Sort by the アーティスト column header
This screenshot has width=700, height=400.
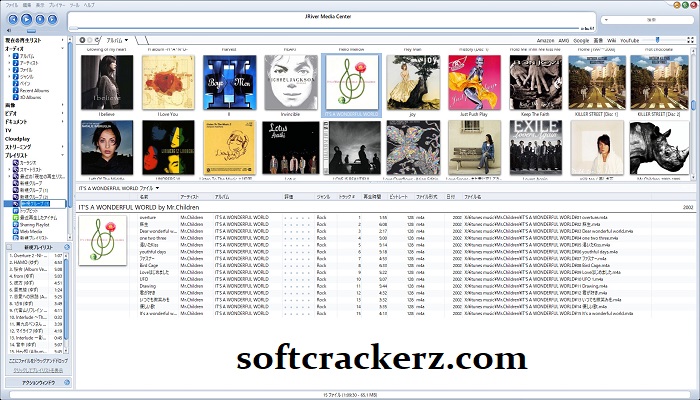tap(190, 197)
